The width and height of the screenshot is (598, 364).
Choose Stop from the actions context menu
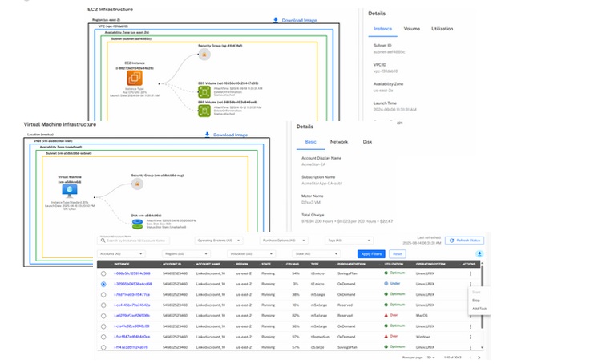476,301
